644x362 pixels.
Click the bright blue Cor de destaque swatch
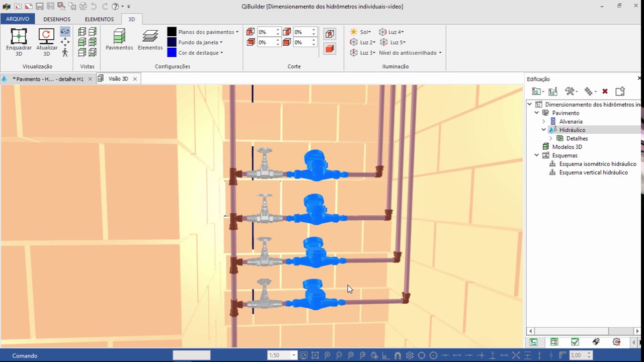[x=172, y=53]
